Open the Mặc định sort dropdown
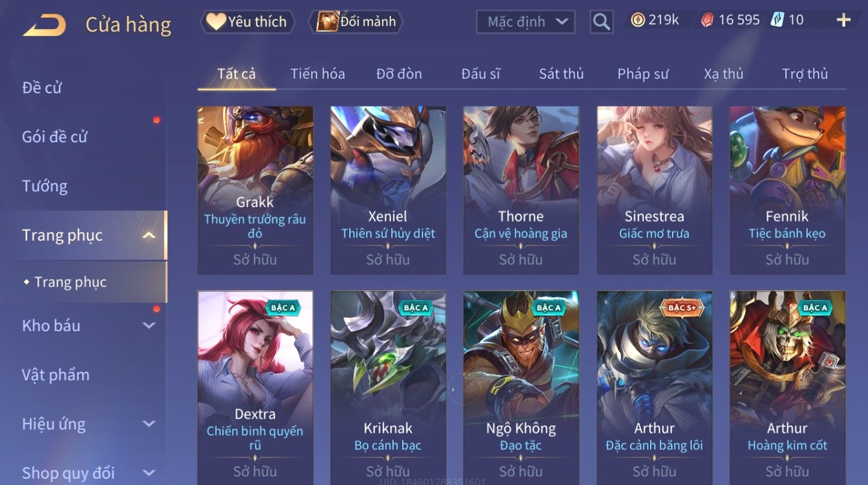Image resolution: width=868 pixels, height=485 pixels. 526,22
